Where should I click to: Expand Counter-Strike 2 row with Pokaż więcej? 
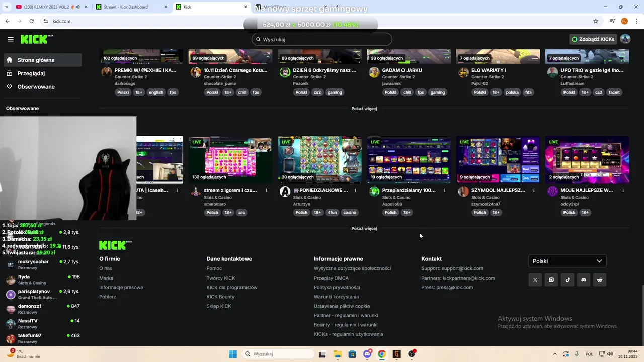[364, 109]
